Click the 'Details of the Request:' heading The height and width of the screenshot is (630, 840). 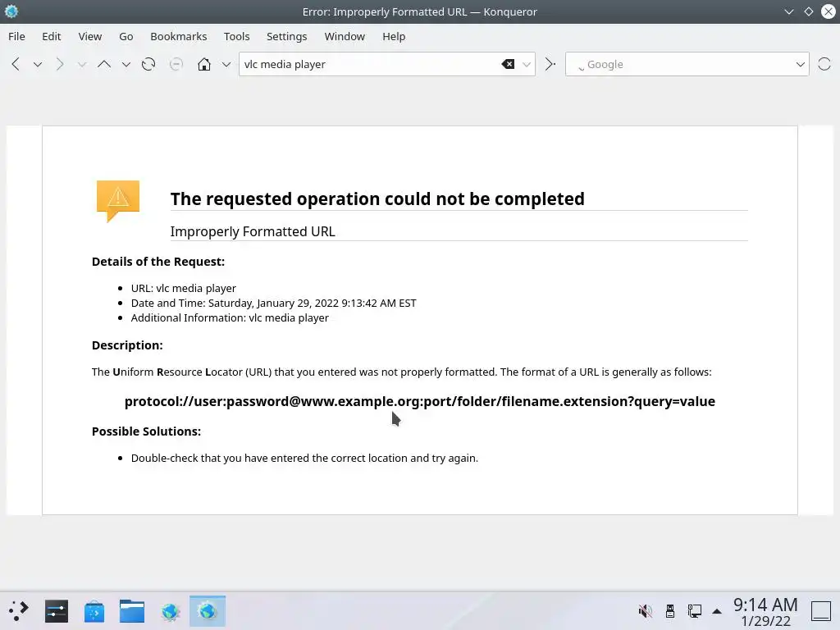click(x=158, y=262)
